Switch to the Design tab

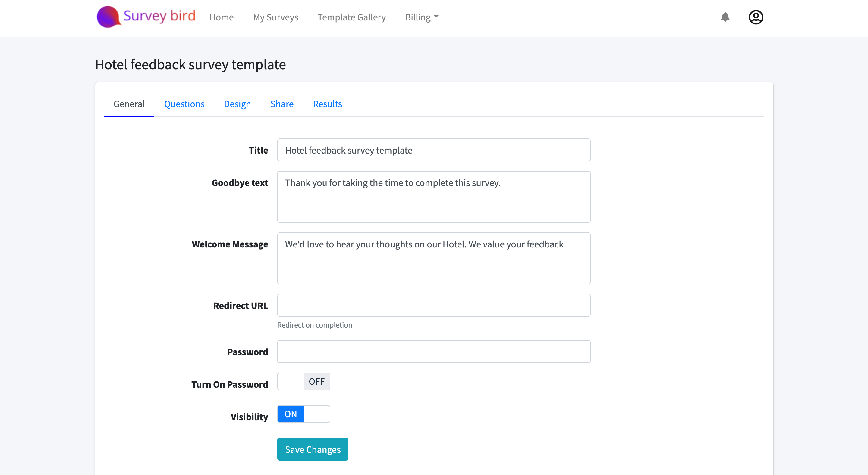coord(237,104)
